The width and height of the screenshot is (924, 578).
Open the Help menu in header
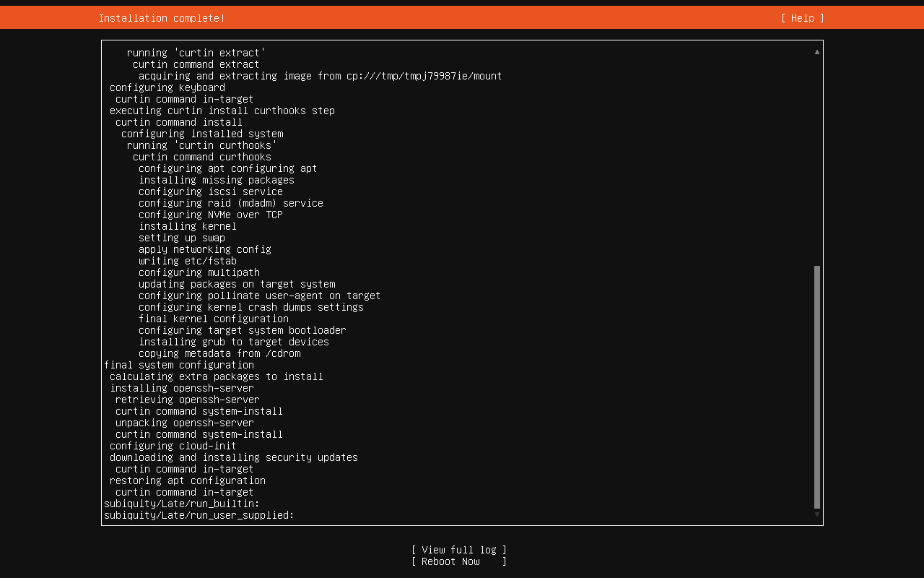coord(802,18)
